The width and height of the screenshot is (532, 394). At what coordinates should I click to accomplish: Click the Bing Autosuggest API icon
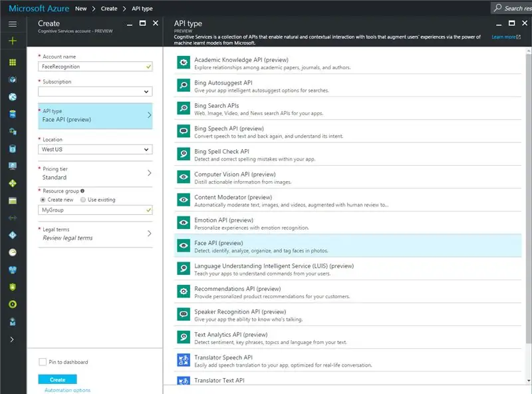(184, 85)
